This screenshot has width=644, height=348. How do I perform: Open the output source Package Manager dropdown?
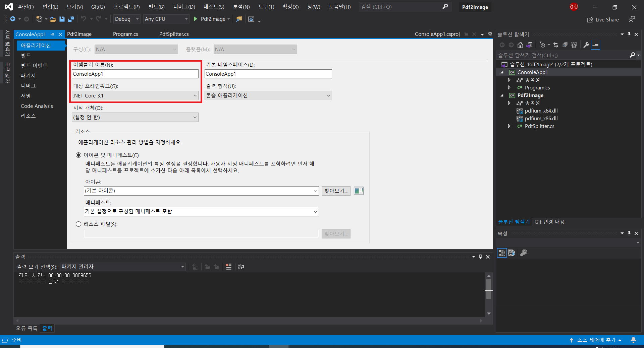tap(123, 267)
